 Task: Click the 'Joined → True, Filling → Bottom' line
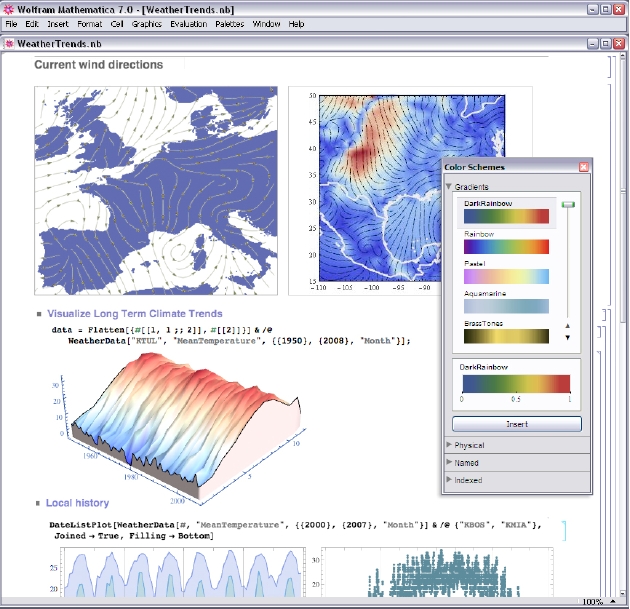tap(134, 536)
